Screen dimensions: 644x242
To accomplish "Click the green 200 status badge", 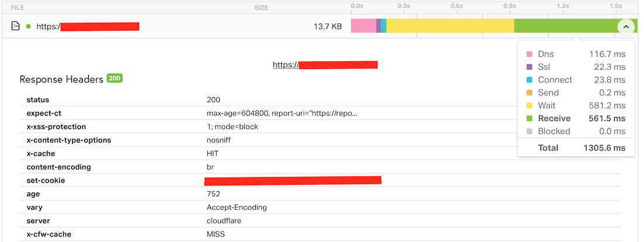I will [x=114, y=78].
